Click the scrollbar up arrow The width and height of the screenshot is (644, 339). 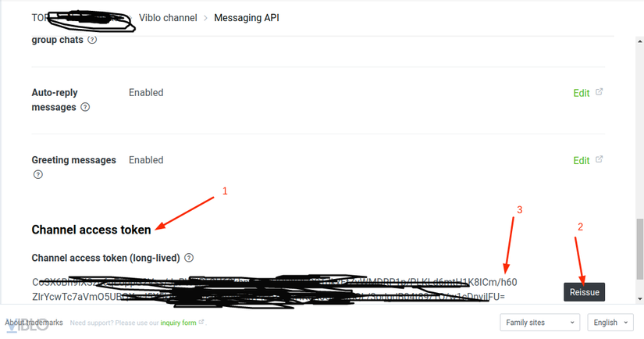coord(640,41)
